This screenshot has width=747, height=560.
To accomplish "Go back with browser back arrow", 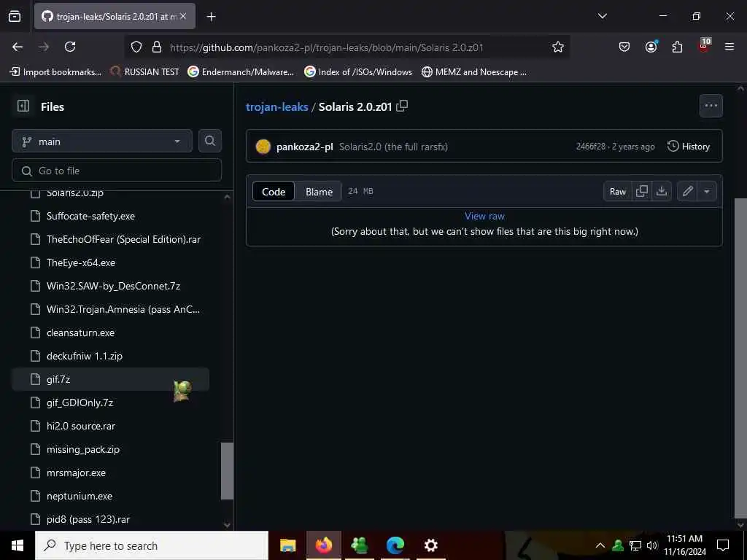I will [18, 47].
